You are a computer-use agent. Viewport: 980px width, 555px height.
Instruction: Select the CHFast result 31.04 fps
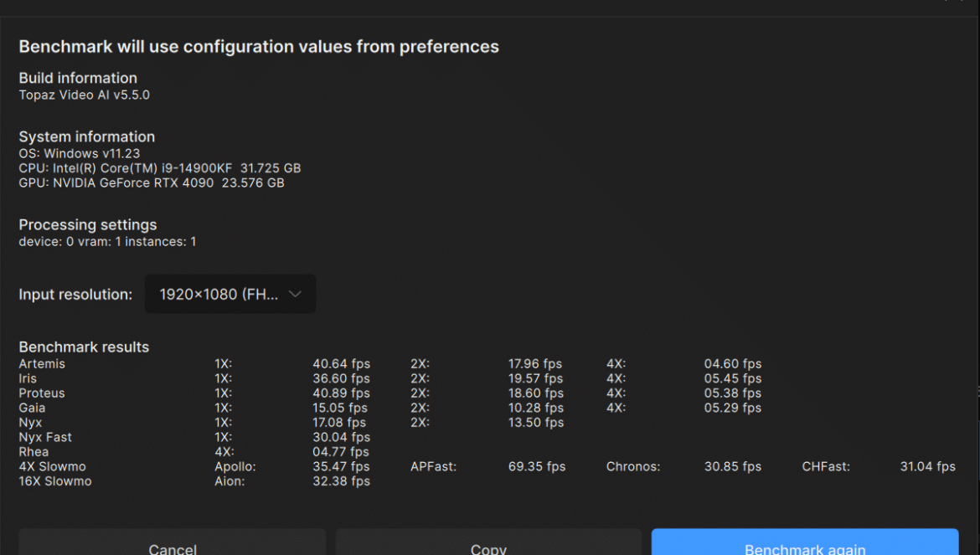tap(927, 467)
